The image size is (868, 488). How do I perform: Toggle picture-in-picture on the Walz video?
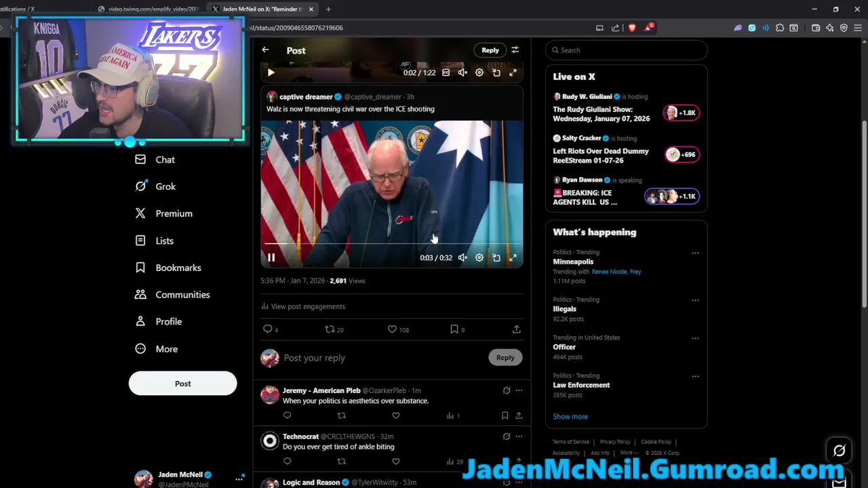[496, 258]
